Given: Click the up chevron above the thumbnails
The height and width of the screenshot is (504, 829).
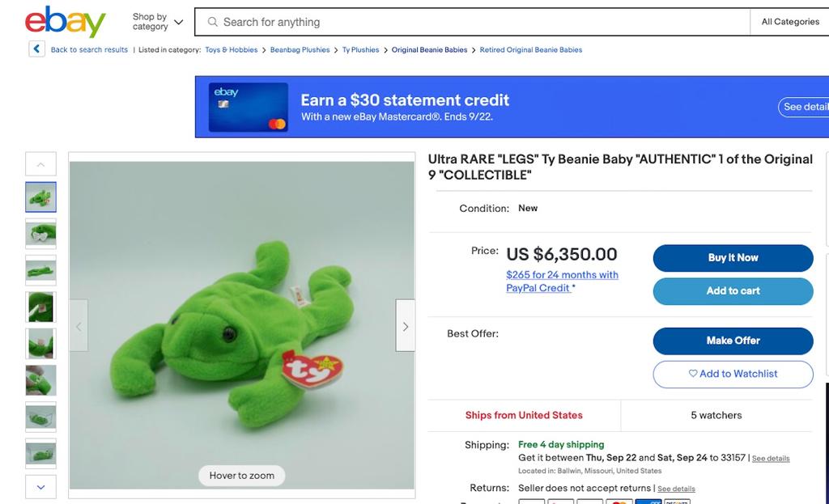Looking at the screenshot, I should (40, 163).
